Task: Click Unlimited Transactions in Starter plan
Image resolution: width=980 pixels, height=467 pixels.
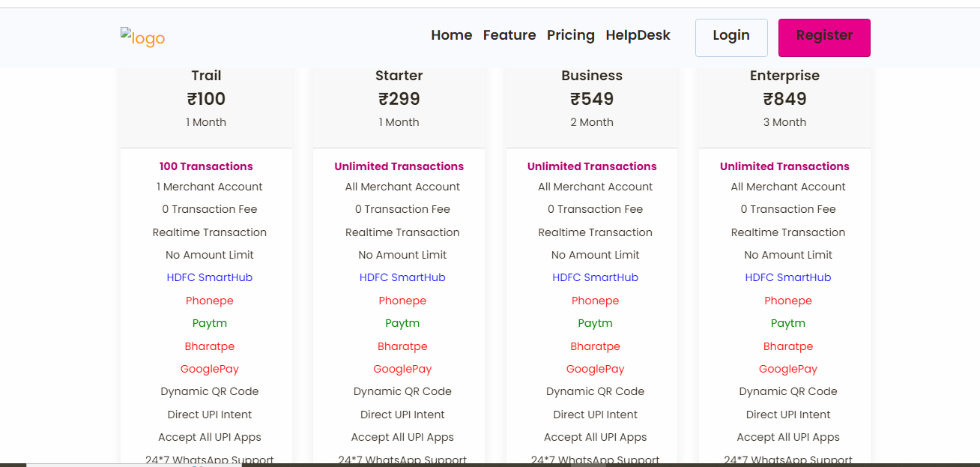Action: [x=399, y=166]
